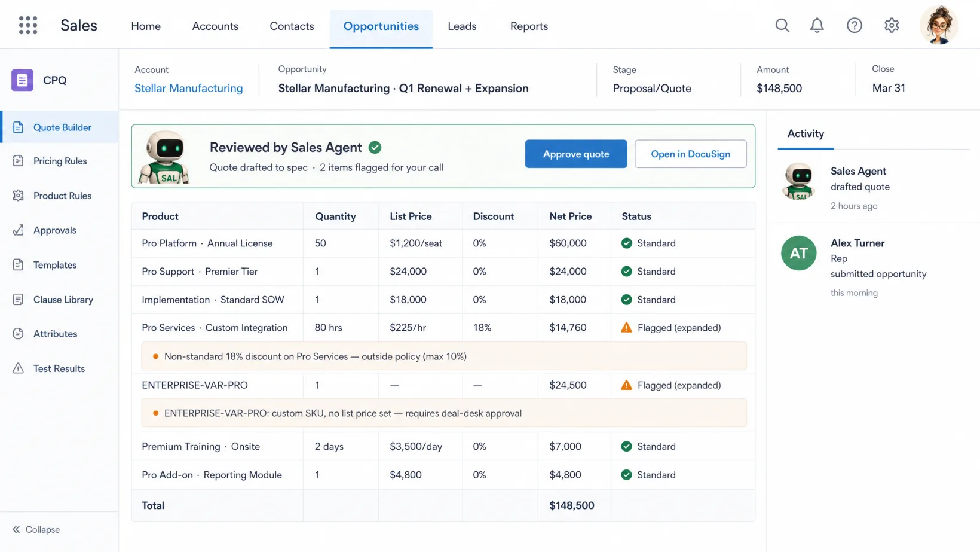Switch to the Reports tab
This screenshot has height=552, width=980.
(x=529, y=26)
